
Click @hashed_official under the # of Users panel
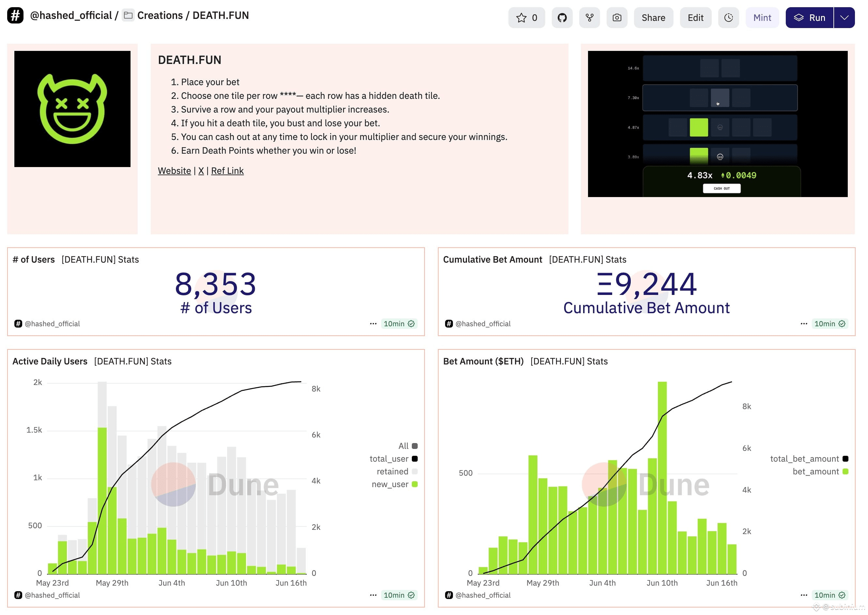(x=52, y=324)
